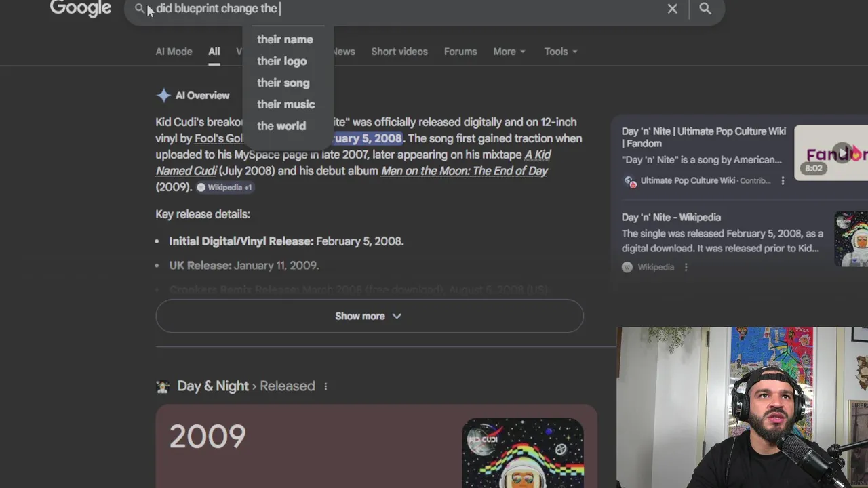The height and width of the screenshot is (488, 868).
Task: Click the Wikipedia source favicon
Action: pos(627,267)
